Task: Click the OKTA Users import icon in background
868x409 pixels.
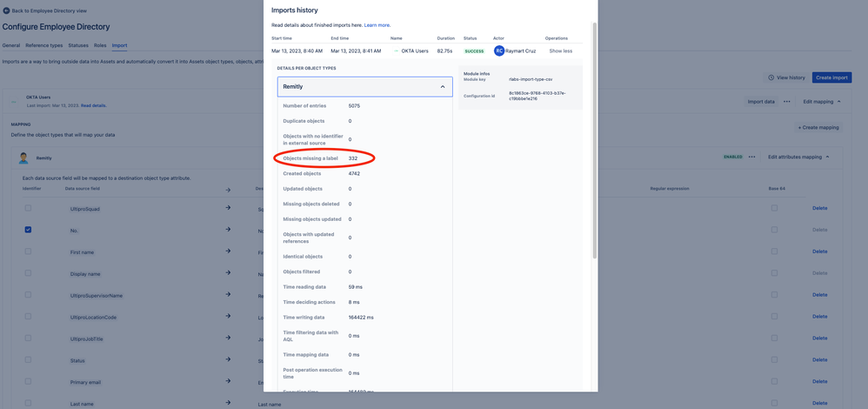Action: tap(14, 102)
